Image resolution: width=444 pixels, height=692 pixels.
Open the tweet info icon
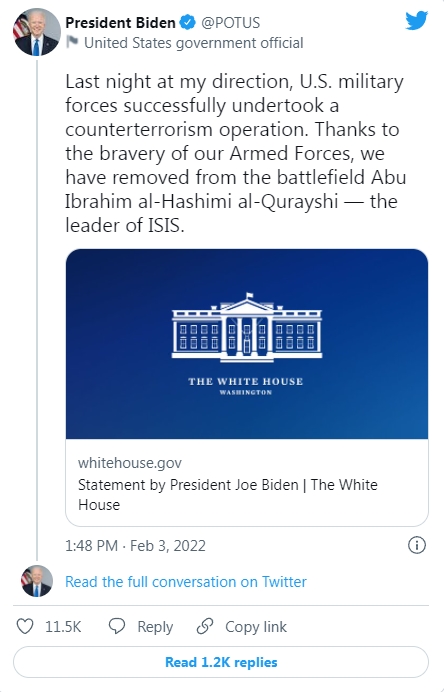417,545
